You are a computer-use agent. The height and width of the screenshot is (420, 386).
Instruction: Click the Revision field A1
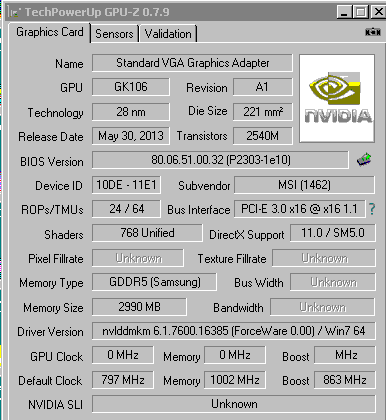coord(263,87)
